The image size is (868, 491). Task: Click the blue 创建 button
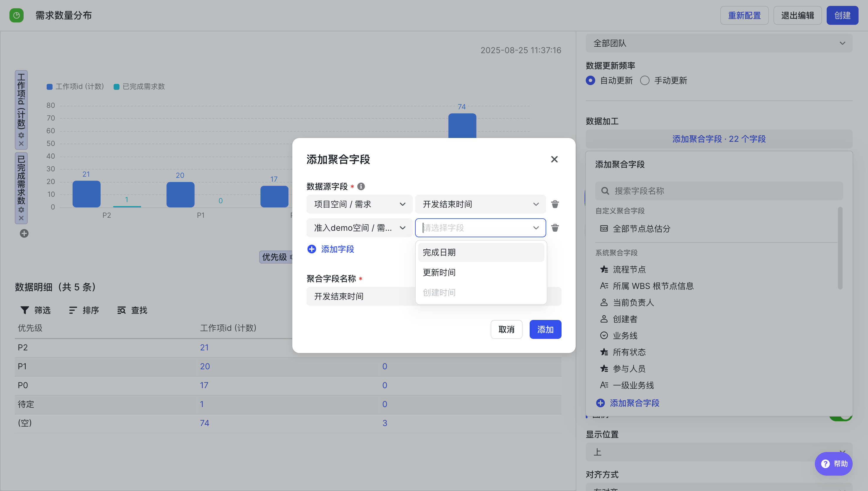point(842,16)
